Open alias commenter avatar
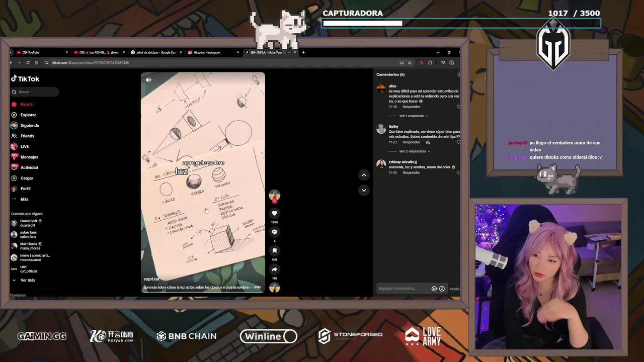The image size is (644, 362). (x=381, y=88)
